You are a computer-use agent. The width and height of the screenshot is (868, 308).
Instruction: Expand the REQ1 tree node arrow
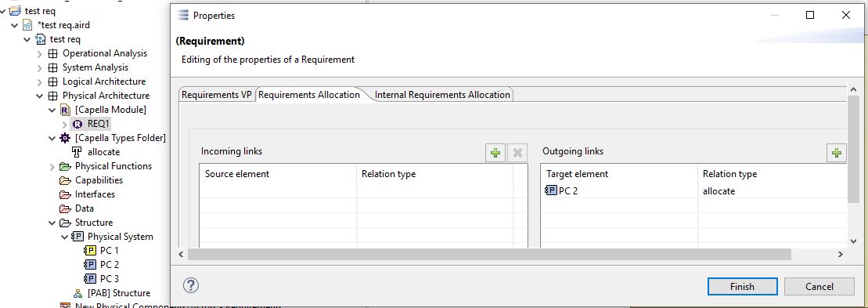click(65, 124)
